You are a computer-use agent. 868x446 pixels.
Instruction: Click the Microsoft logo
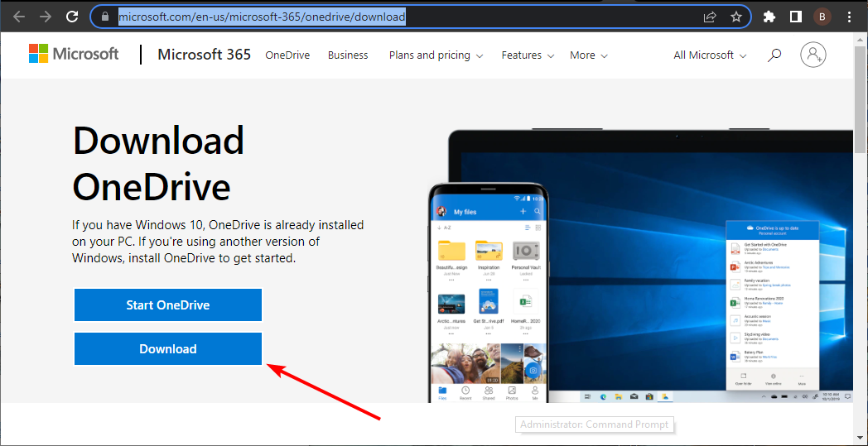click(x=74, y=54)
